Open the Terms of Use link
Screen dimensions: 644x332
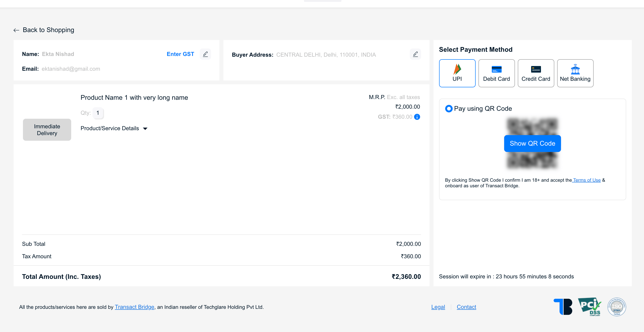coord(586,180)
